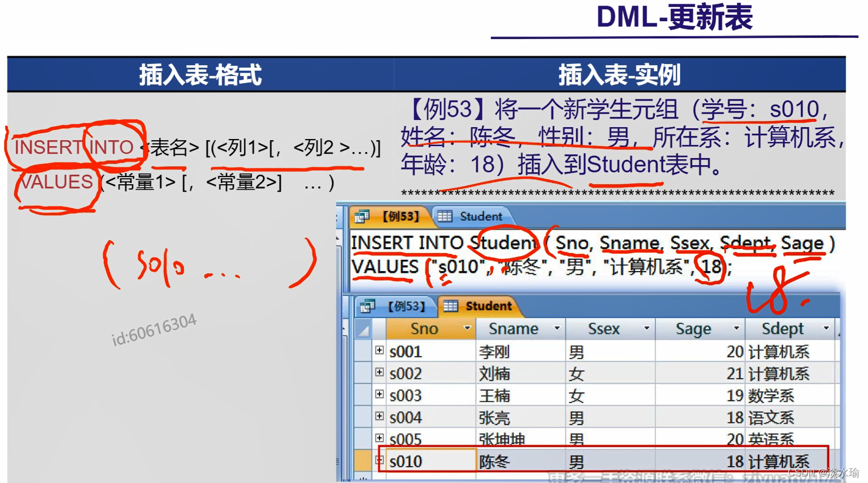Click the s004 cell in the Sno column
Viewport: 868px width, 483px height.
click(x=430, y=417)
